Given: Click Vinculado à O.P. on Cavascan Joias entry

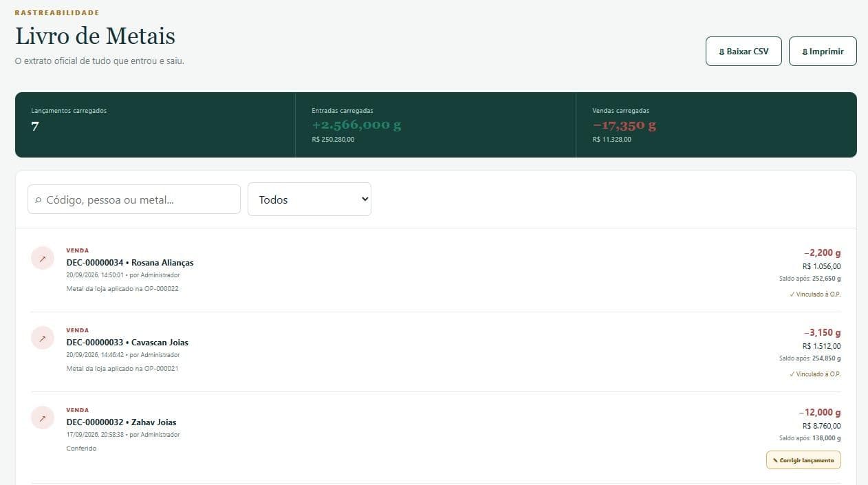Looking at the screenshot, I should [815, 374].
